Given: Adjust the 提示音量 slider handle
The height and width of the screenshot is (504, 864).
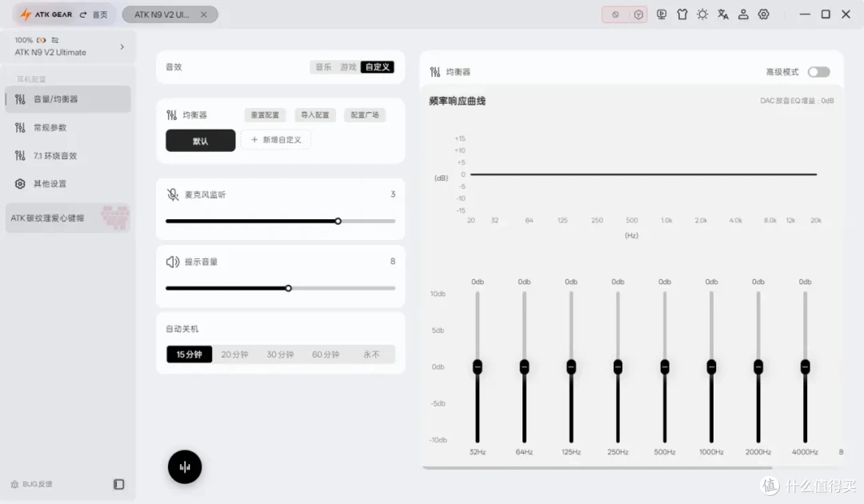Looking at the screenshot, I should [288, 288].
